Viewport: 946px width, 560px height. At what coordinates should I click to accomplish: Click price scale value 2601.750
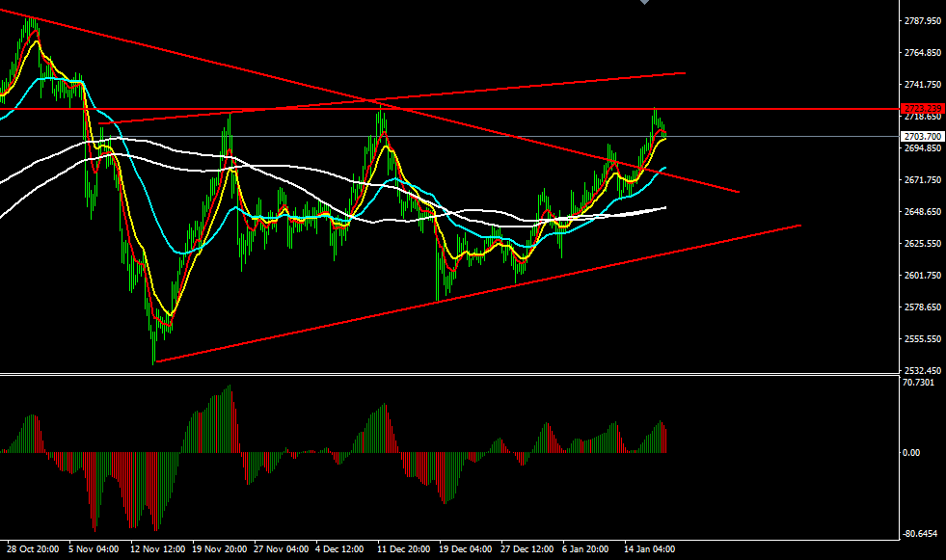coord(923,276)
